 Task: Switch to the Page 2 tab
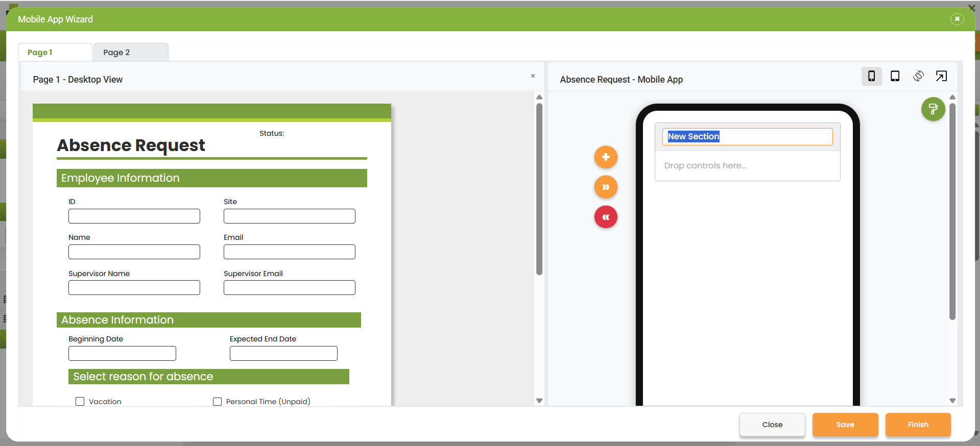pyautogui.click(x=131, y=52)
